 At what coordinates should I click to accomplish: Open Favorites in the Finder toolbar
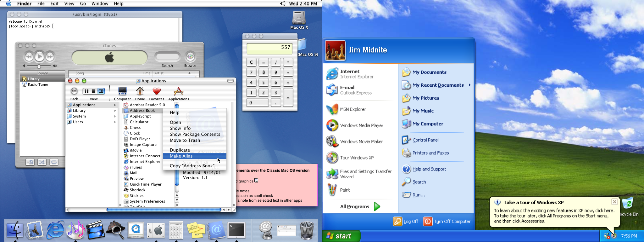157,94
